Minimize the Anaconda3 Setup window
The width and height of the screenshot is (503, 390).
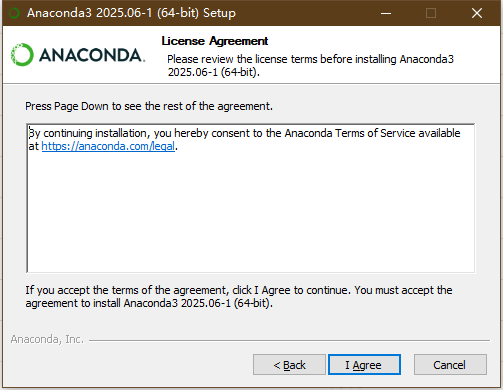(386, 13)
